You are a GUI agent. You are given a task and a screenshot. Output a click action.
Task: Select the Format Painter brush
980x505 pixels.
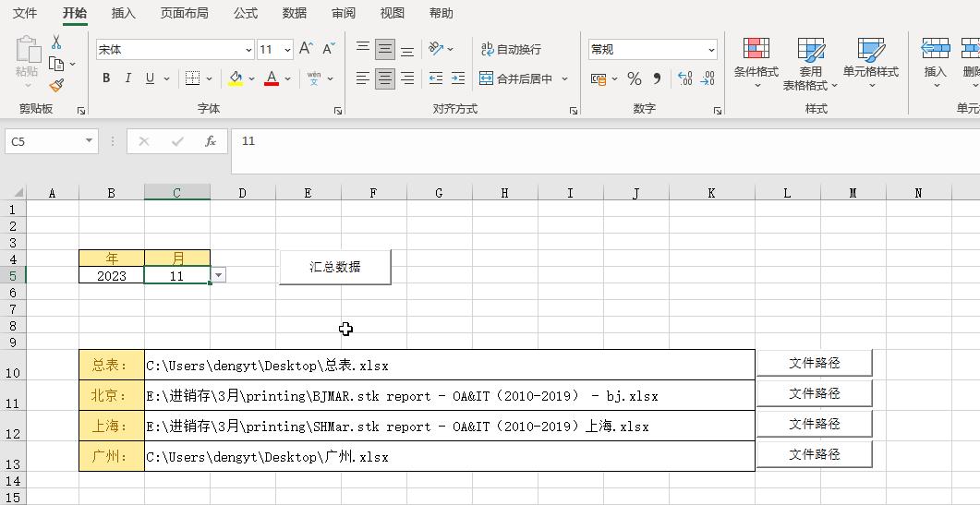click(x=56, y=85)
